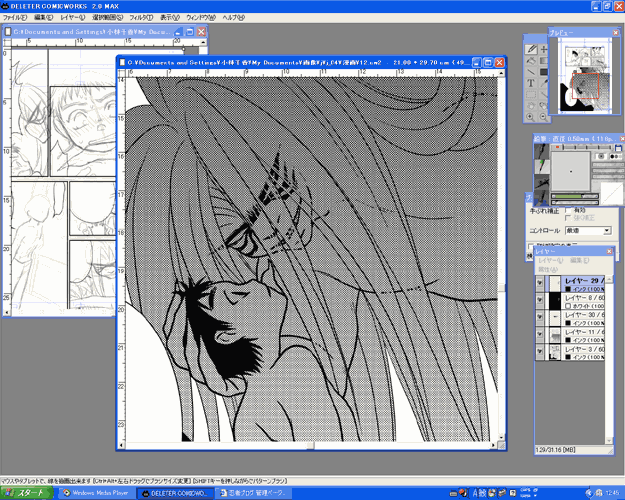Toggle visibility of レイヤー 11
Image resolution: width=625 pixels, height=500 pixels.
tap(539, 335)
